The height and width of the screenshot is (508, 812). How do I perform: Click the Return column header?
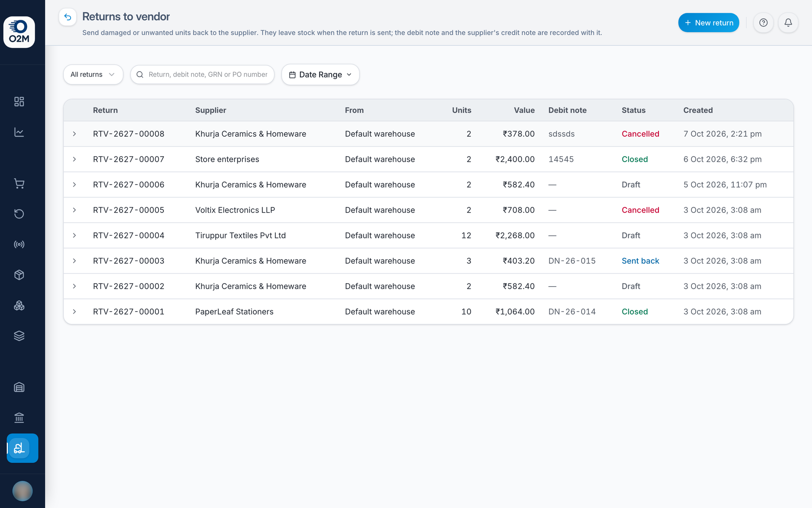click(105, 110)
